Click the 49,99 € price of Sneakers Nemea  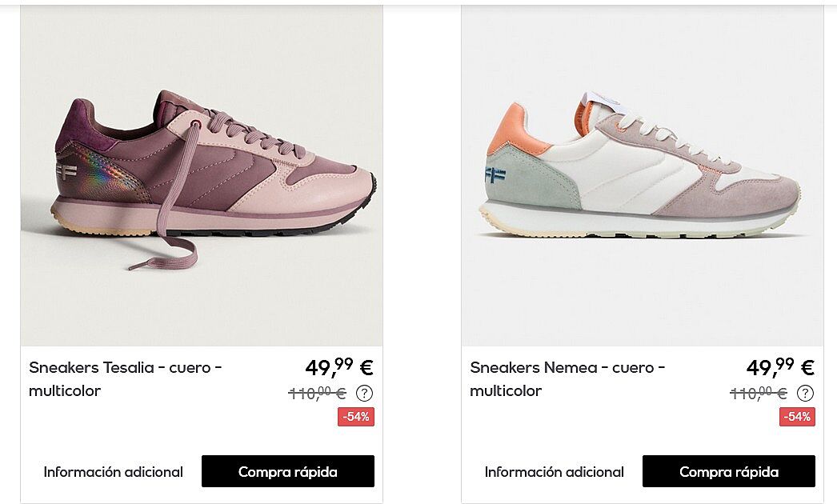pos(780,366)
